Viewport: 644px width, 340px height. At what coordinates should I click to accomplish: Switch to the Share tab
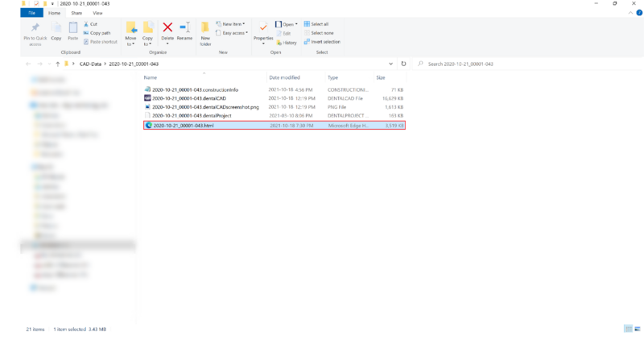coord(76,13)
